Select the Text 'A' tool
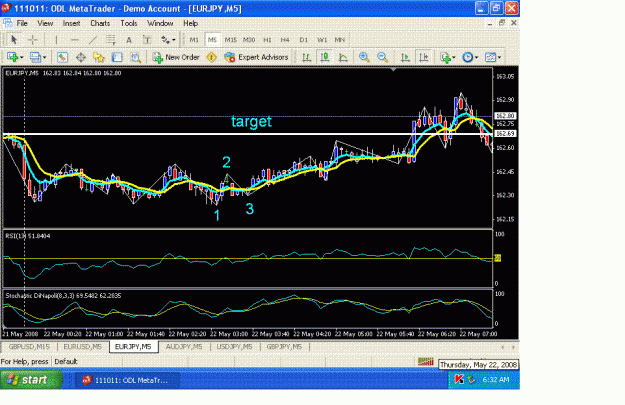 point(129,40)
